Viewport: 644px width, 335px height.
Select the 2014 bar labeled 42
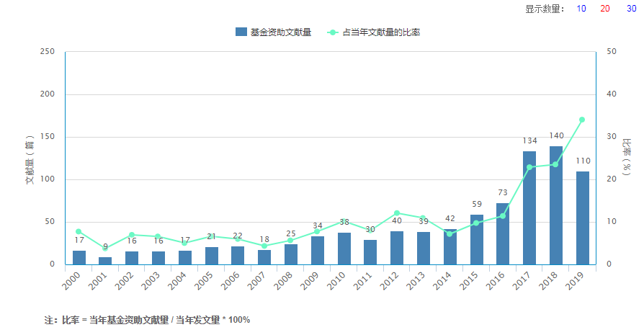point(450,246)
